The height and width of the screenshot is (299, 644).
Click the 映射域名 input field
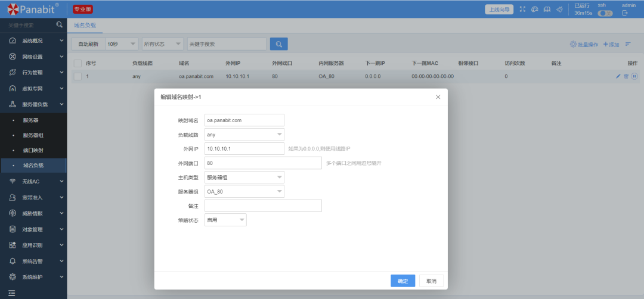coord(244,120)
